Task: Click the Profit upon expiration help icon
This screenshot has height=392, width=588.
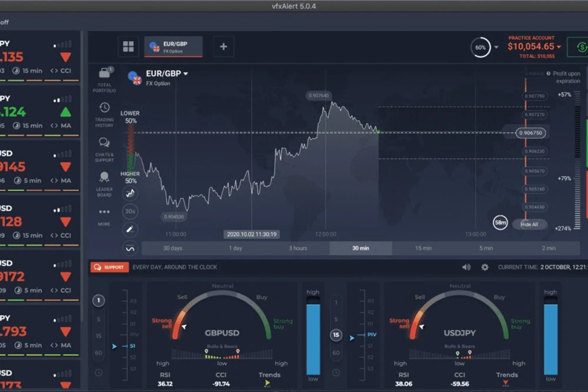Action: [x=548, y=73]
